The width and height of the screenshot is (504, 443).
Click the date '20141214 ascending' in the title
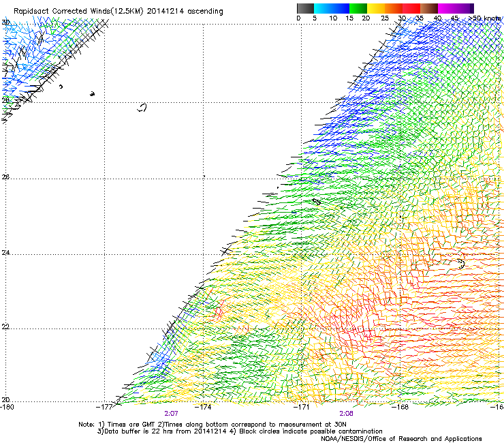(x=185, y=12)
